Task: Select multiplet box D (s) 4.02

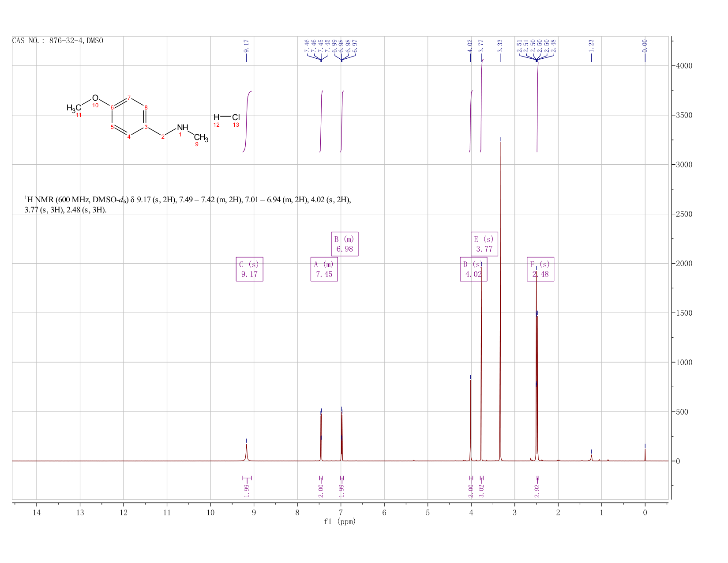Action: point(473,269)
